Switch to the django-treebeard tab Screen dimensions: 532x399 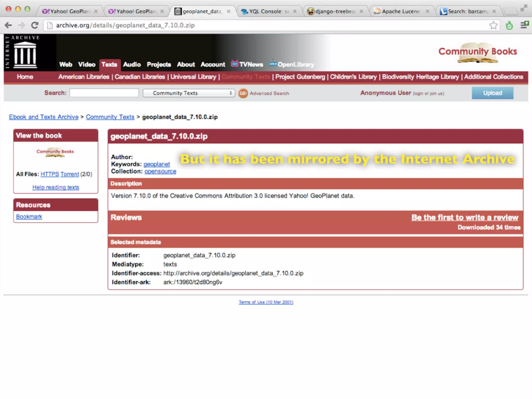(x=335, y=11)
